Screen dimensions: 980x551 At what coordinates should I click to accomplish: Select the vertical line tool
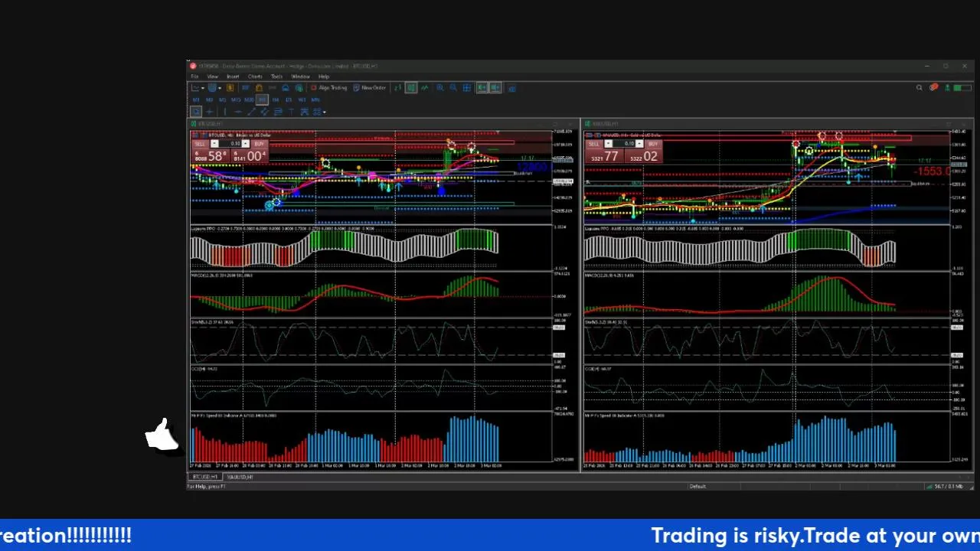(x=224, y=112)
